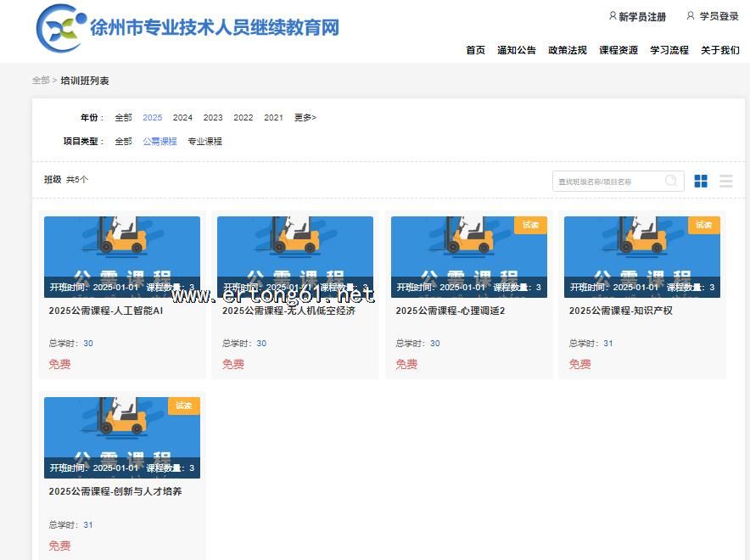Open 2025公需课程-人工智能AI course title
Image resolution: width=750 pixels, height=560 pixels.
(x=105, y=311)
